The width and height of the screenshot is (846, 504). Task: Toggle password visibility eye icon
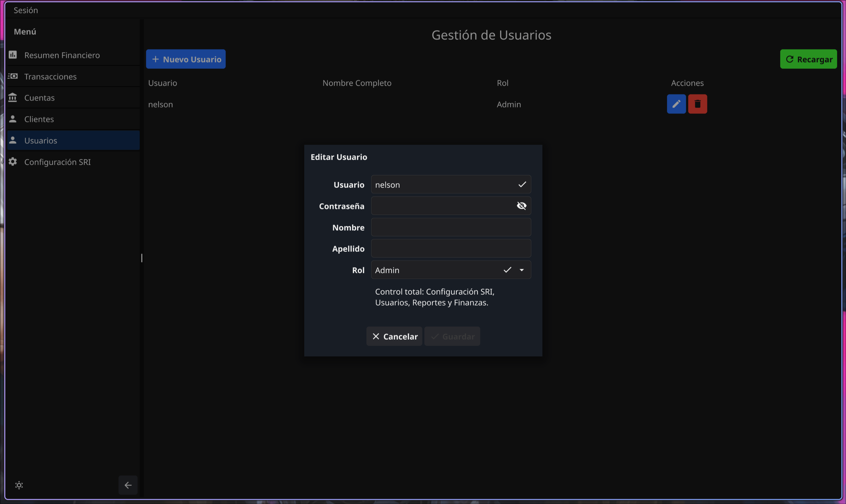pyautogui.click(x=521, y=206)
